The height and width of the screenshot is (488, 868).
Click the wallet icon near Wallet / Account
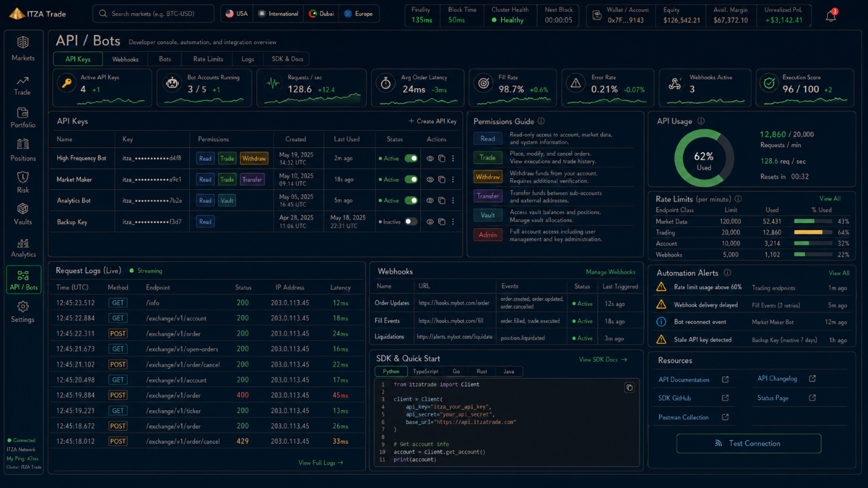pyautogui.click(x=597, y=16)
